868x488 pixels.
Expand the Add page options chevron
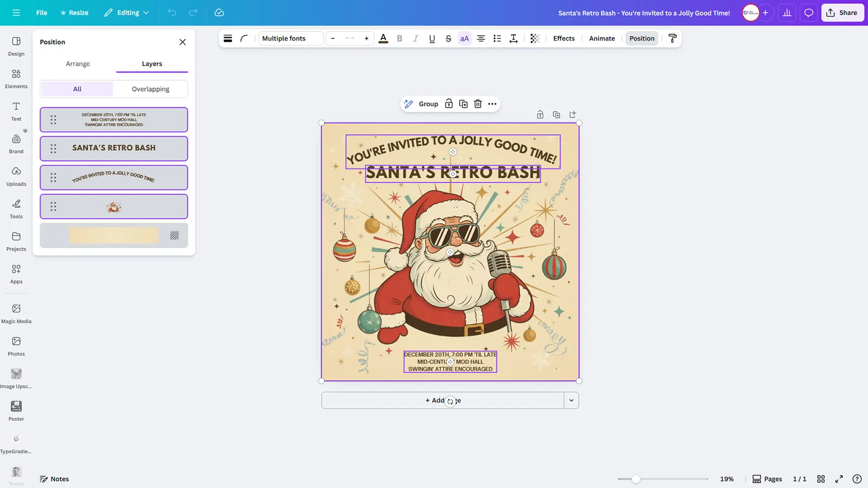point(571,401)
